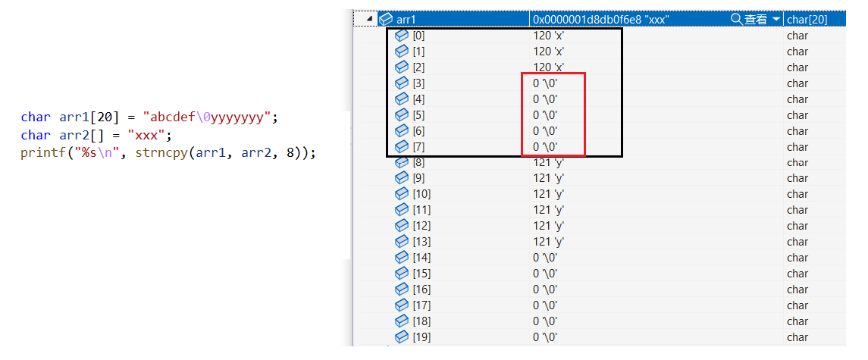Select the cube icon for element [12]

pyautogui.click(x=402, y=226)
